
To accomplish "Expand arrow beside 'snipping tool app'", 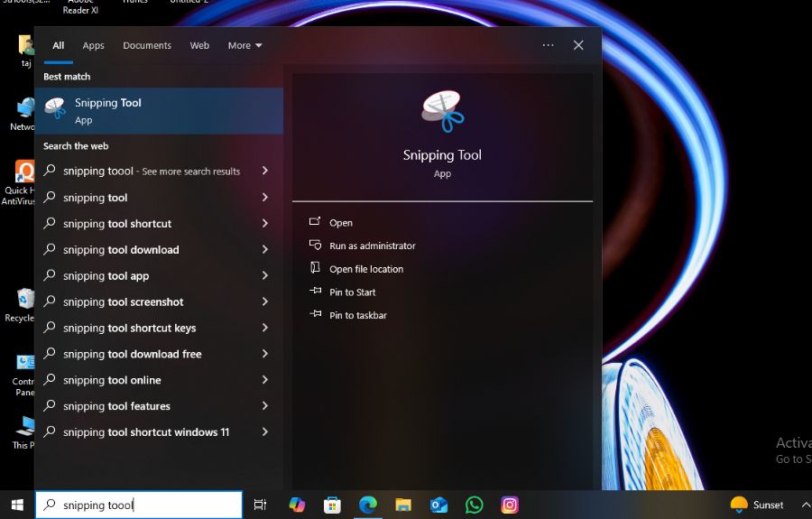I will 264,275.
